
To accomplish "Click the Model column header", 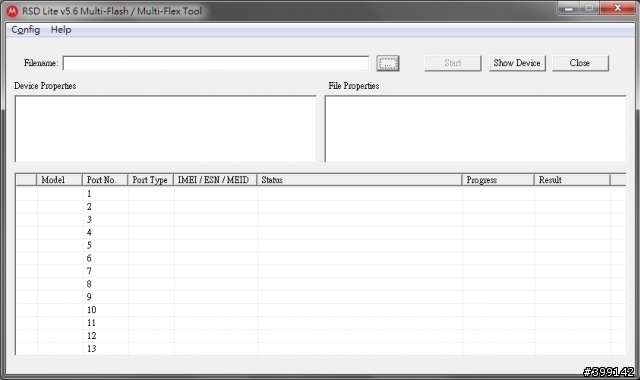I will (x=59, y=180).
